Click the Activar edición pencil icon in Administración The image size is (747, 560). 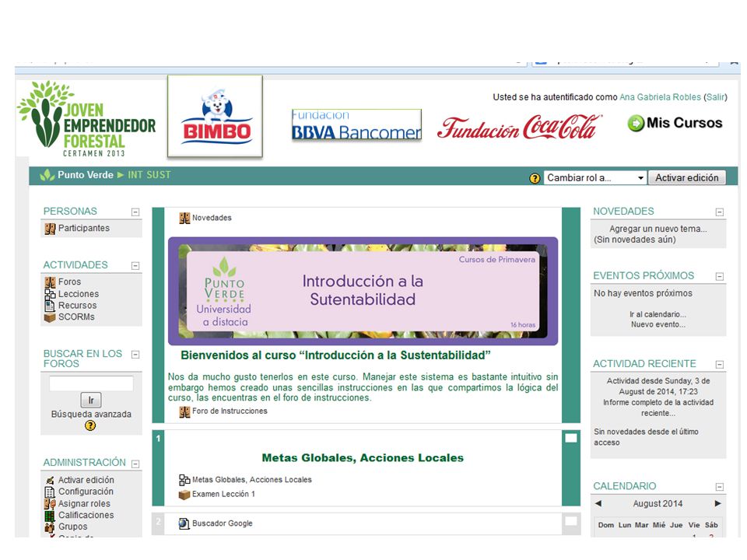pos(50,480)
